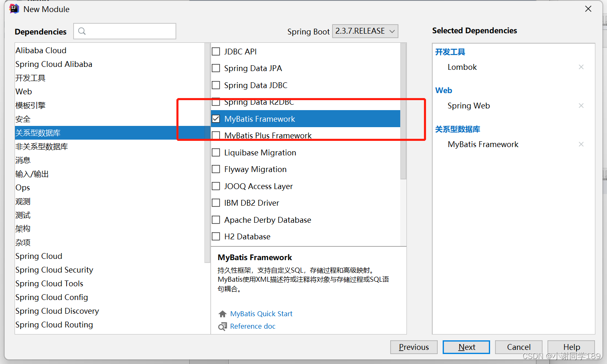
Task: Click the dependency search field
Action: (x=125, y=31)
